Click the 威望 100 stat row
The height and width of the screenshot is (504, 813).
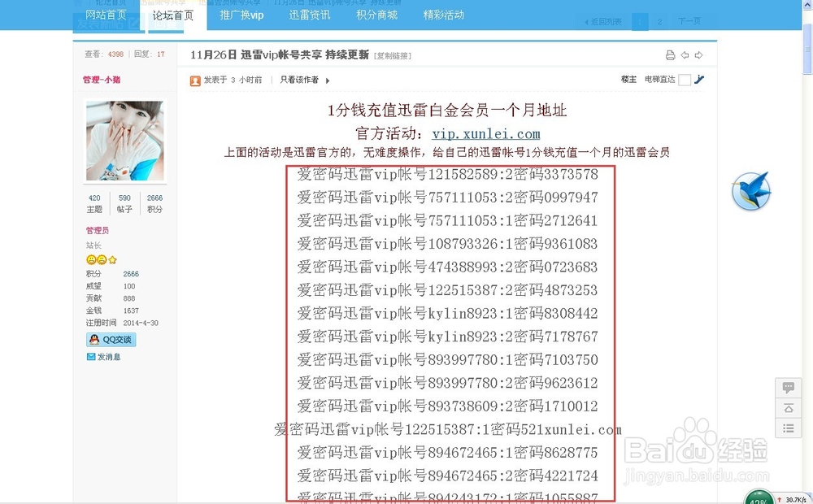coord(111,286)
